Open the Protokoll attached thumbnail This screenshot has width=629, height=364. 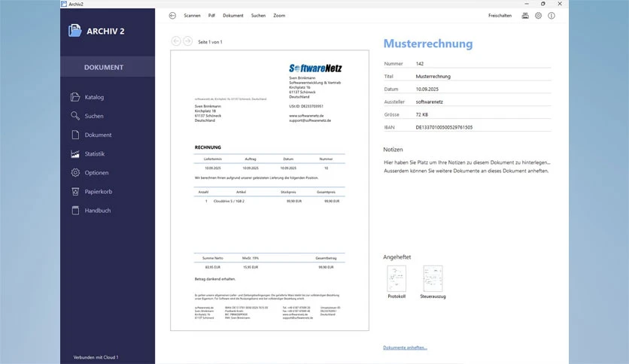pyautogui.click(x=397, y=278)
